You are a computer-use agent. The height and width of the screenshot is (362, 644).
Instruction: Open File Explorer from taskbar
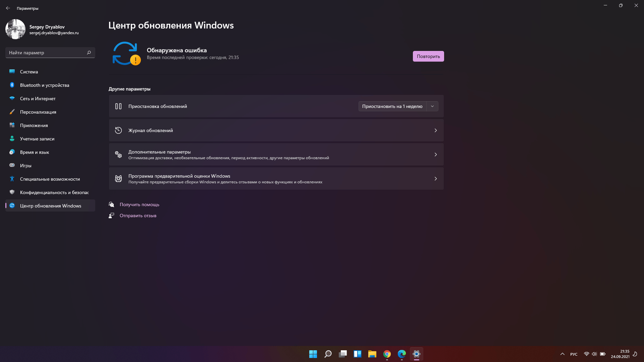372,354
